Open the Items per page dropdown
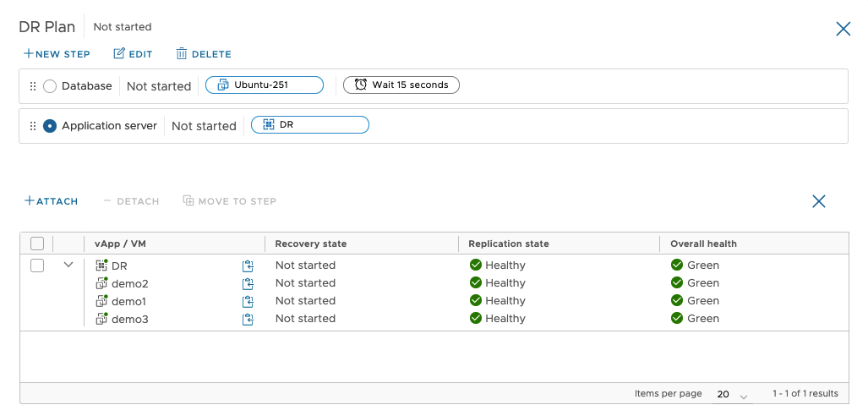 pyautogui.click(x=733, y=394)
